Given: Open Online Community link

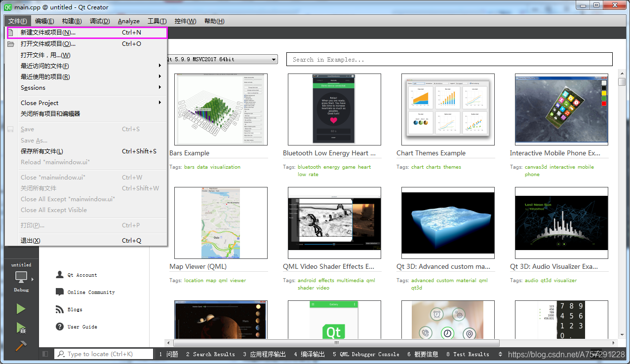Looking at the screenshot, I should point(85,292).
